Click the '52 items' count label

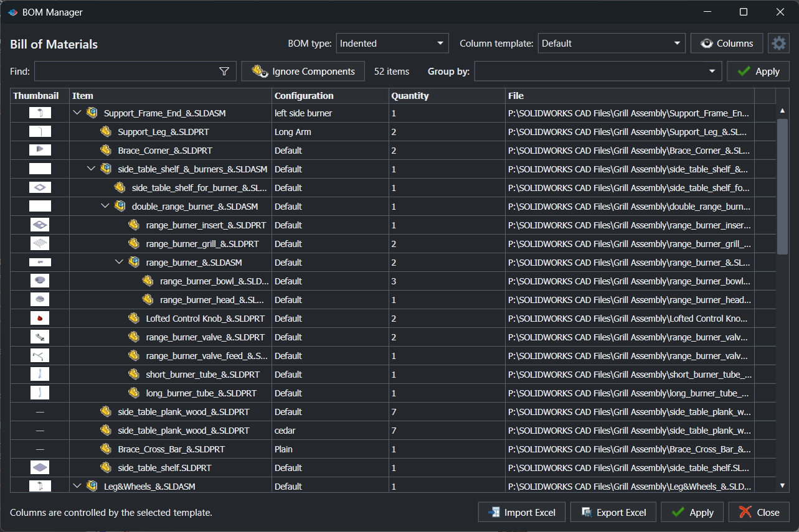392,72
